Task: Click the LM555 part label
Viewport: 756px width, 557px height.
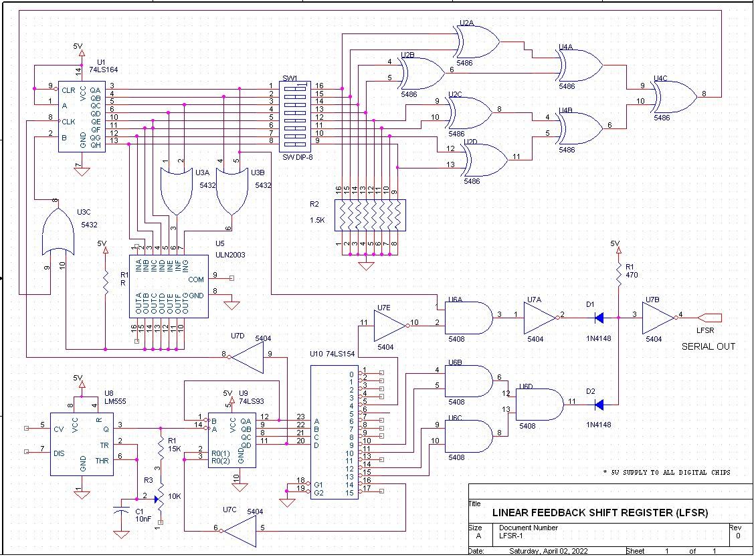Action: (x=115, y=401)
